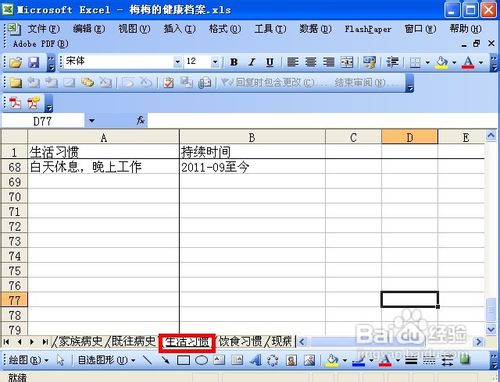Viewport: 500px width, 382px height.
Task: Open the 编辑(E) menu
Action: tap(89, 29)
